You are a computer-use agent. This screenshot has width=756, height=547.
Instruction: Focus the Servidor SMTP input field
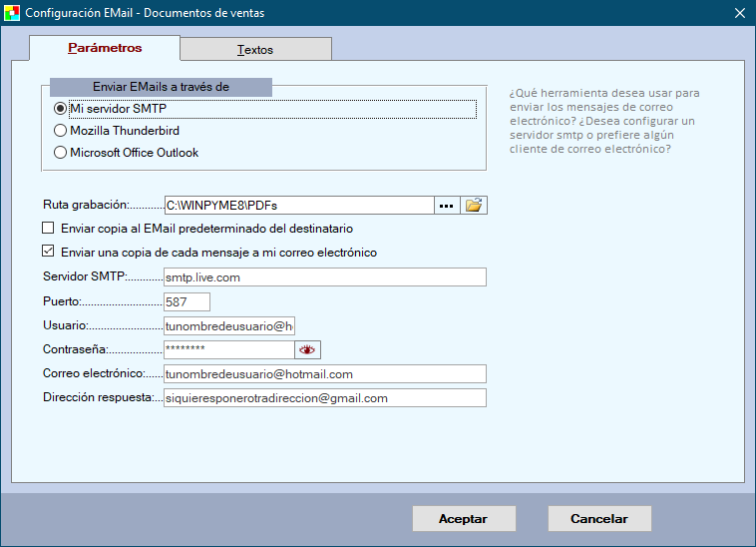[x=324, y=277]
